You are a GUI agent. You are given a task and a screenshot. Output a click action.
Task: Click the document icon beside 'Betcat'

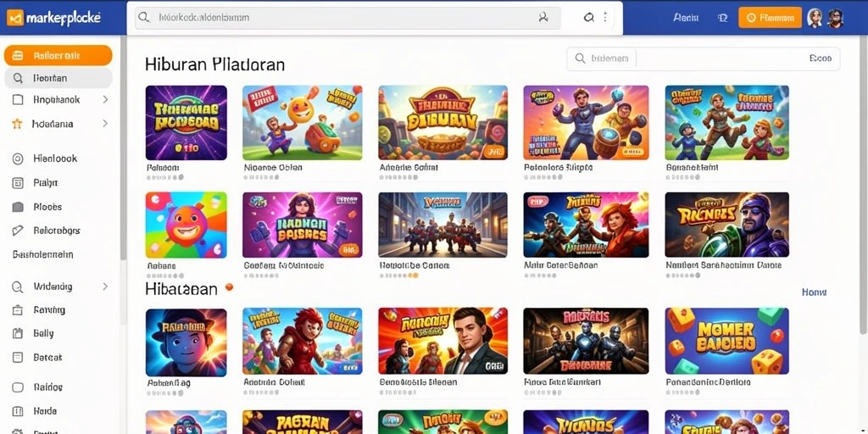click(18, 358)
